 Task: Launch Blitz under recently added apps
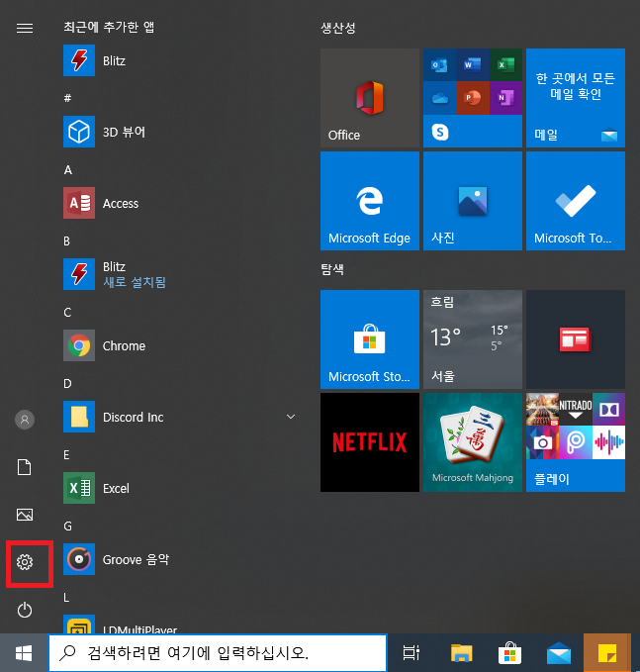[x=180, y=60]
